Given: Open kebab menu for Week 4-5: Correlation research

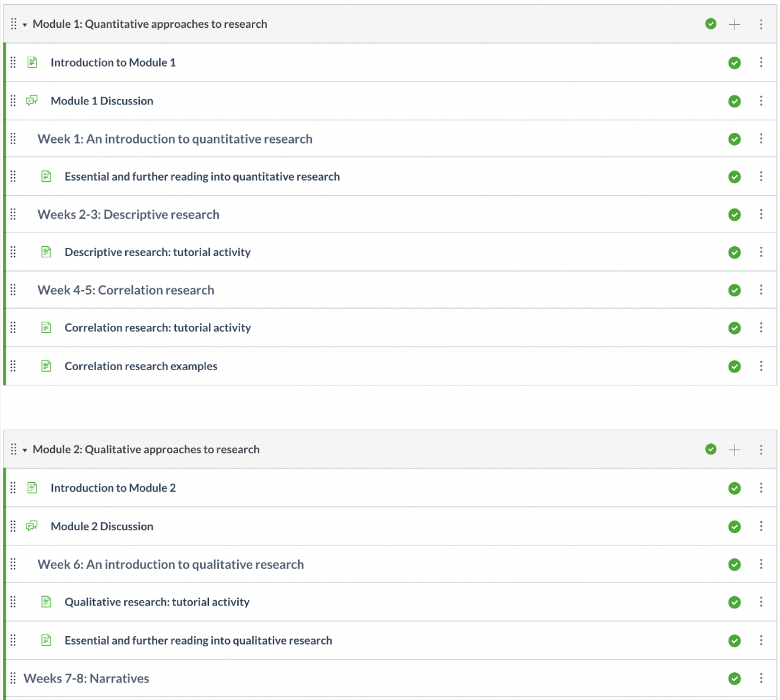Looking at the screenshot, I should [x=761, y=290].
